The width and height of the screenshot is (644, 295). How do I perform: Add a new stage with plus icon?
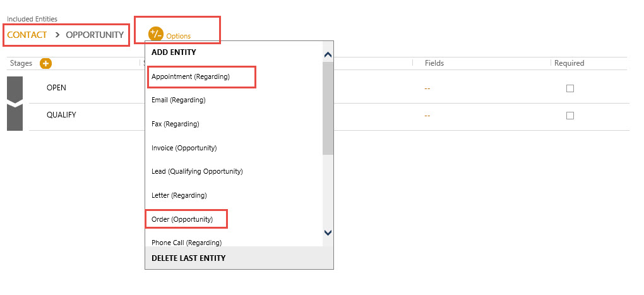coord(45,63)
